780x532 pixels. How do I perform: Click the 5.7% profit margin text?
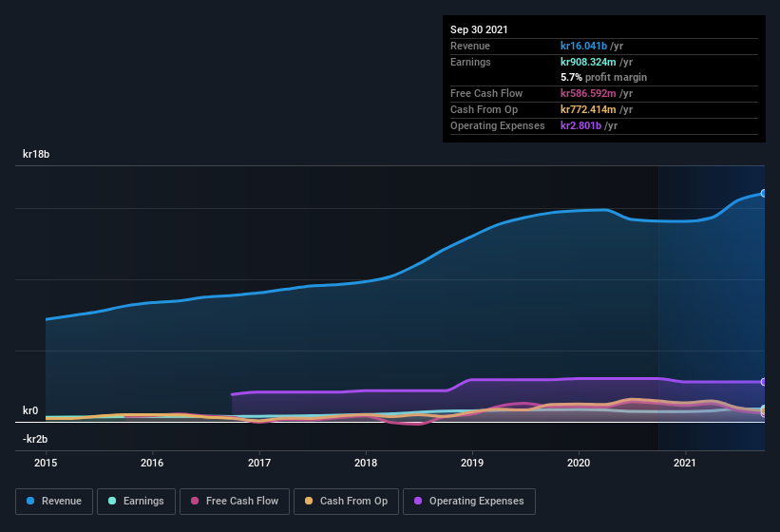(x=604, y=77)
